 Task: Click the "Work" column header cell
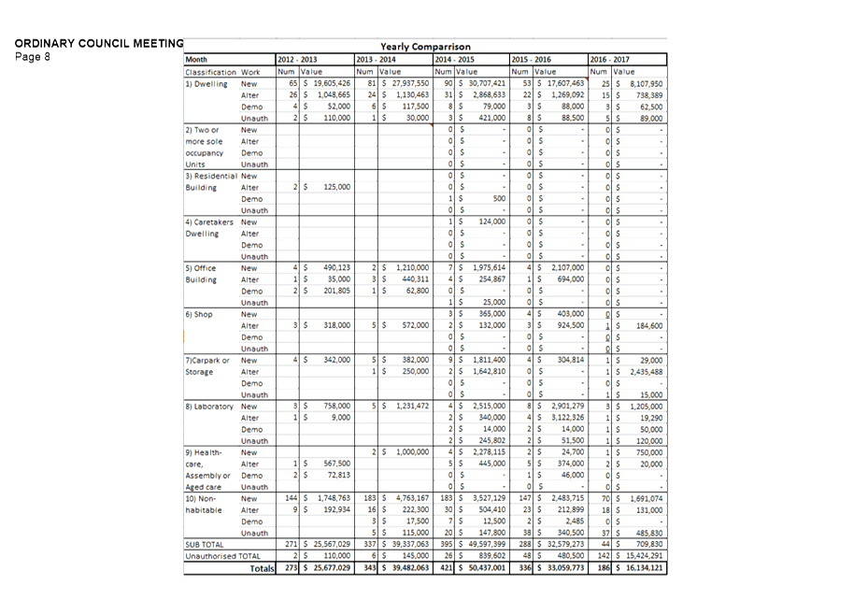(250, 72)
